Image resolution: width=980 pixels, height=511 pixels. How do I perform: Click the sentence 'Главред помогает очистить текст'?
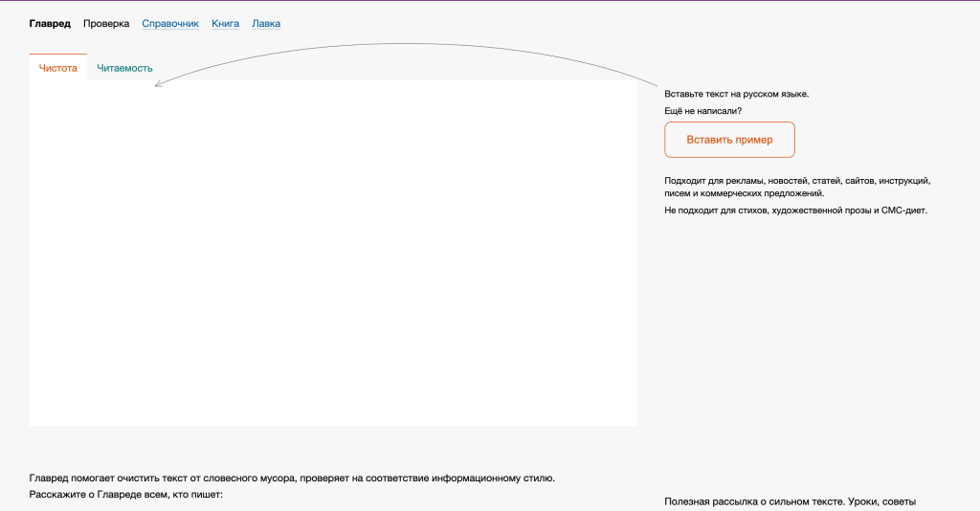point(292,478)
